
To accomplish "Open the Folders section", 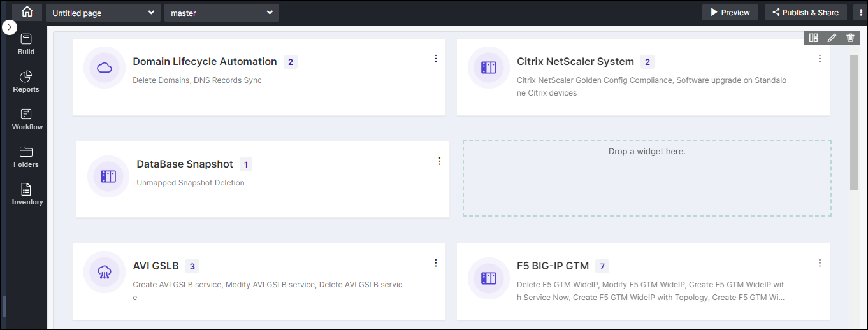I will coord(26,157).
